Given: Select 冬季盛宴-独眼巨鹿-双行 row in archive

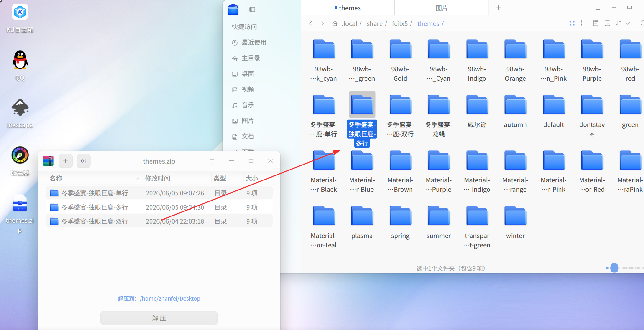Looking at the screenshot, I should (x=159, y=221).
